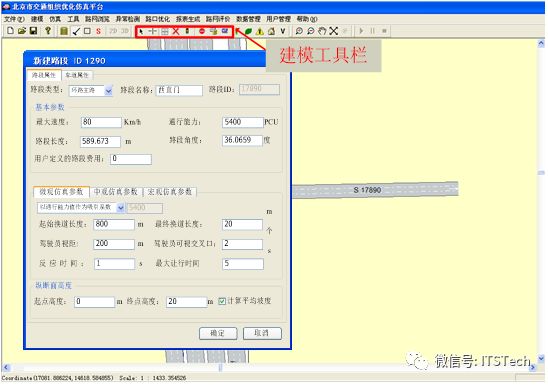
Task: Click the crossed arrows fit-view icon
Action: coord(334,31)
